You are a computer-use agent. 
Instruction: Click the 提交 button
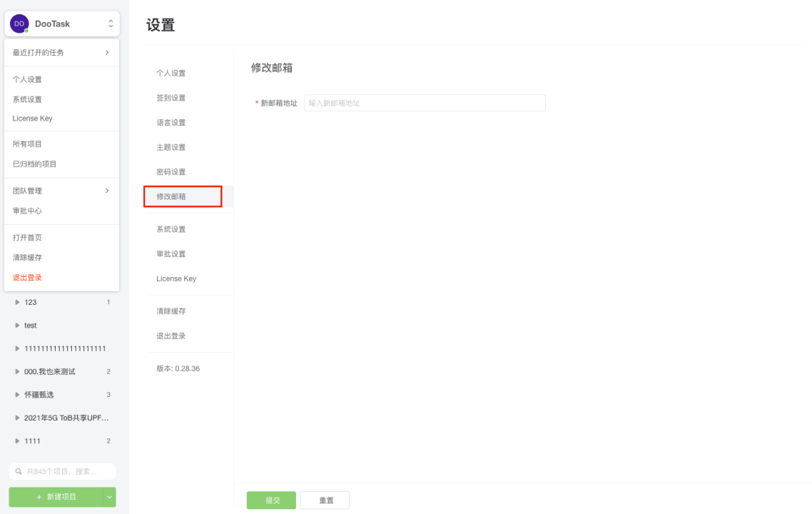click(x=270, y=500)
